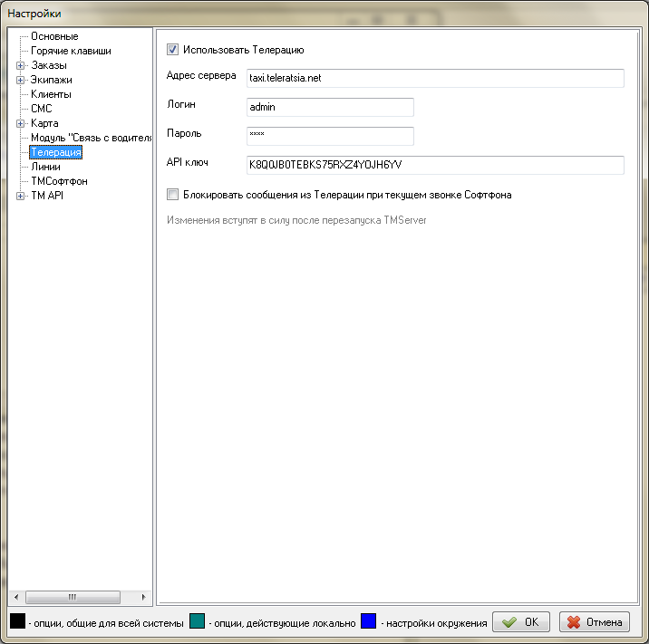The width and height of the screenshot is (649, 644).
Task: Click the tree horizontal scrollbar thumb
Action: (73, 597)
